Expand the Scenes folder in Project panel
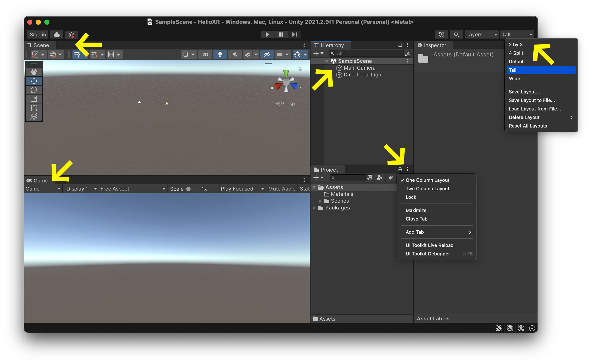Image resolution: width=592 pixels, height=364 pixels. pyautogui.click(x=320, y=201)
